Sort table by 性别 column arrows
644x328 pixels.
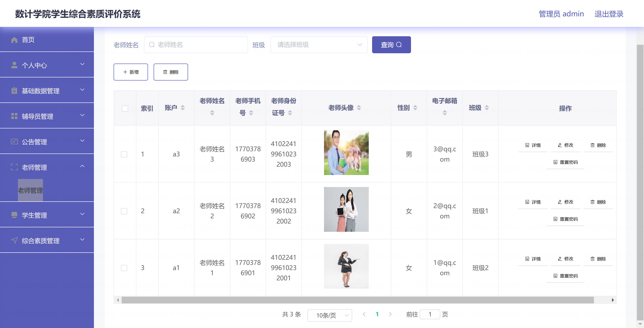[415, 108]
